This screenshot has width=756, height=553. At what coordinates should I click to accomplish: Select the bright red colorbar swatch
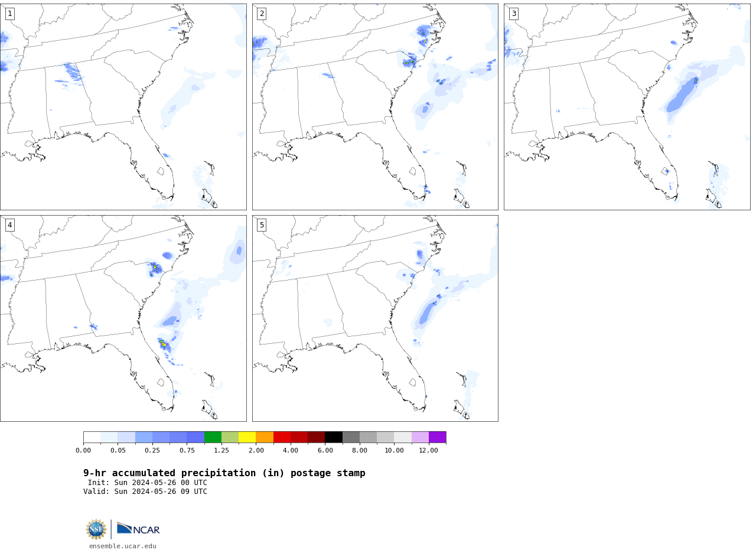click(282, 437)
